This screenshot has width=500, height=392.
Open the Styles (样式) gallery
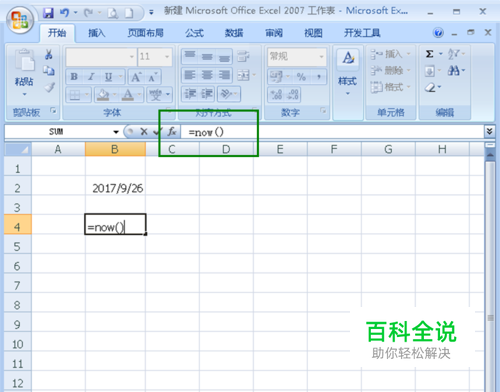tap(348, 73)
